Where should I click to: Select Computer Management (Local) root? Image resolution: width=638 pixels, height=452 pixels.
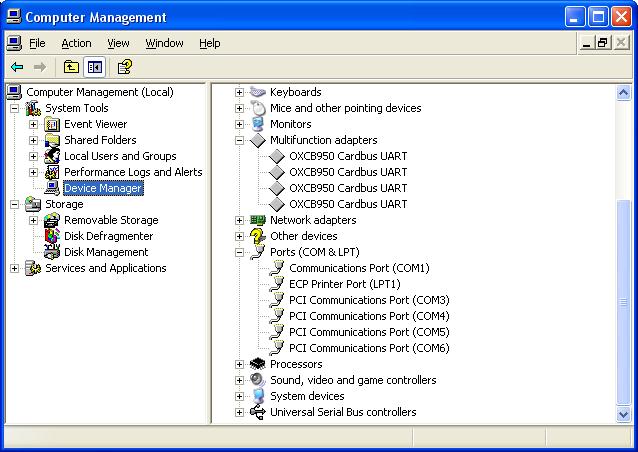point(100,92)
